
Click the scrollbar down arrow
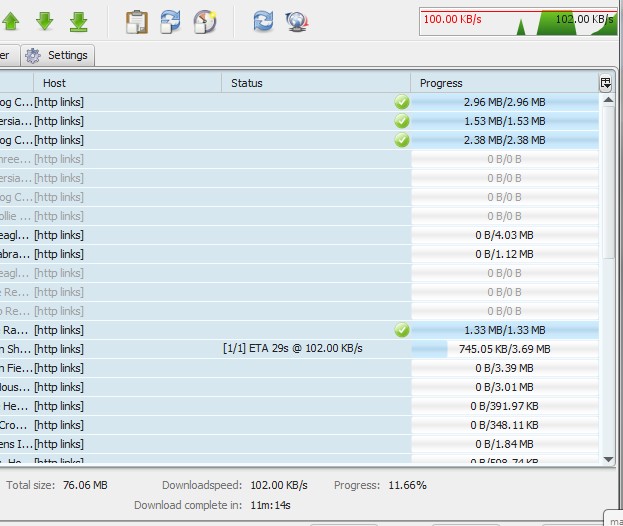click(608, 459)
